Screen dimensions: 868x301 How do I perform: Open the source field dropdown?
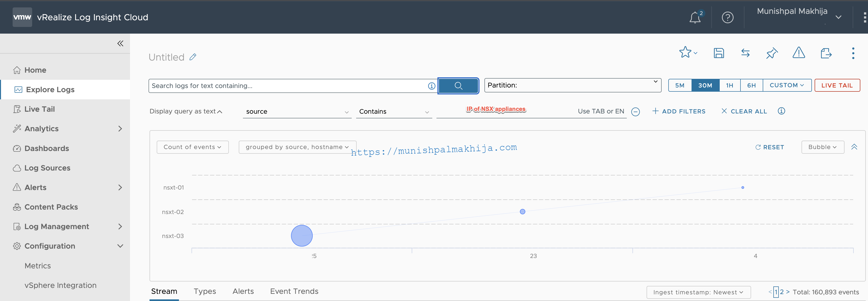coord(297,111)
